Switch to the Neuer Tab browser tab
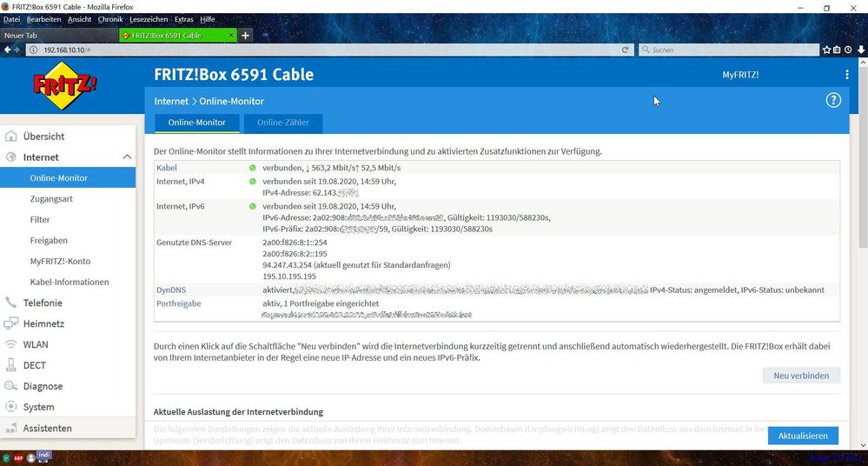This screenshot has width=868, height=466. click(59, 36)
